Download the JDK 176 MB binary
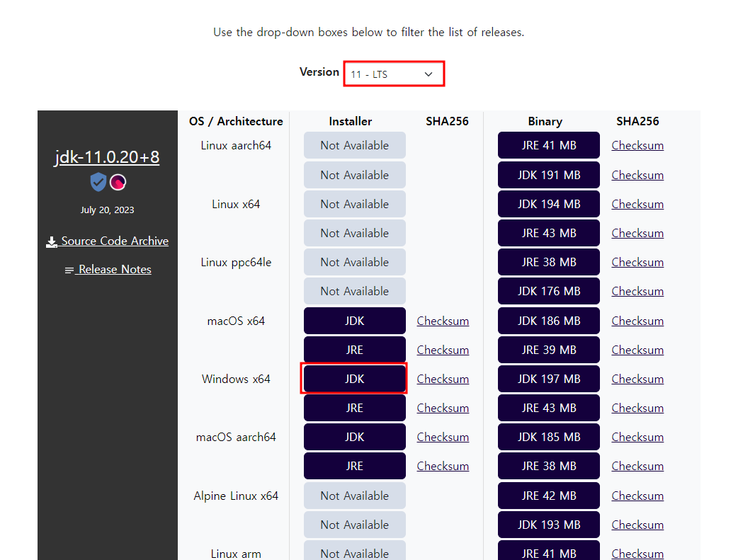743x560 pixels. tap(549, 292)
